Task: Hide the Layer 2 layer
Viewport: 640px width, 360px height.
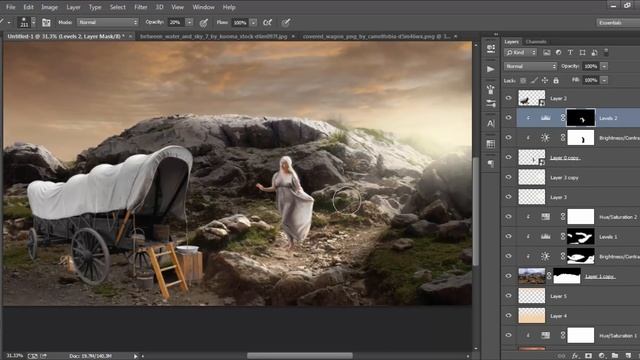Action: pos(509,98)
